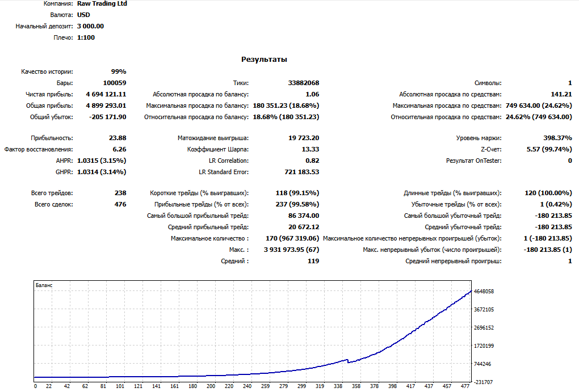Click chart x-axis label 477
Viewport: 579px width, 392px height.
465,386
